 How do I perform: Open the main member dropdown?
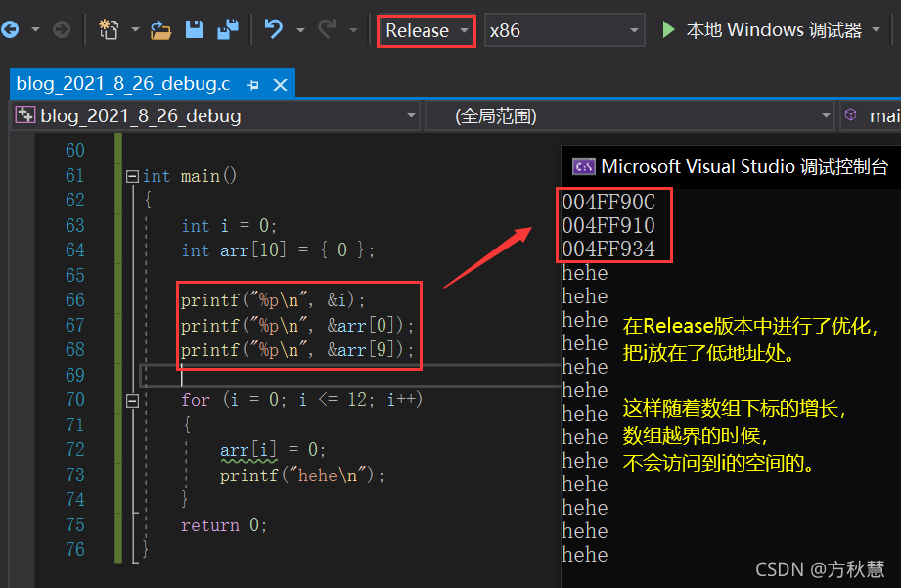click(870, 115)
